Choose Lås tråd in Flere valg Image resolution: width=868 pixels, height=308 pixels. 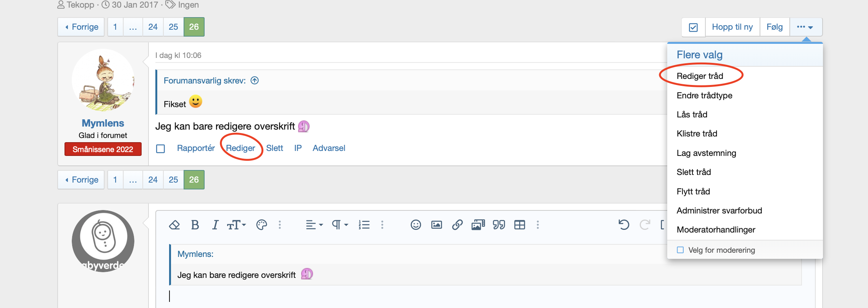pyautogui.click(x=692, y=114)
